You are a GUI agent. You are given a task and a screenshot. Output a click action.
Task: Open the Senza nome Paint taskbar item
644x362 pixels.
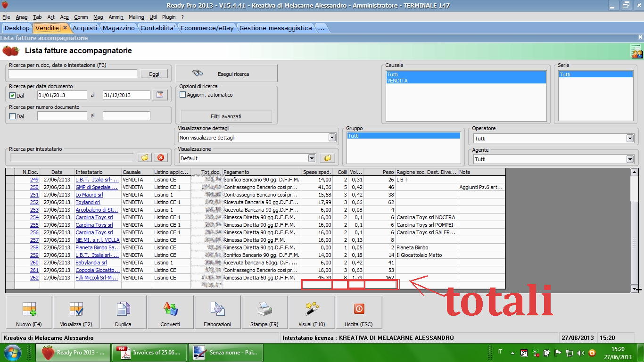pos(226,353)
